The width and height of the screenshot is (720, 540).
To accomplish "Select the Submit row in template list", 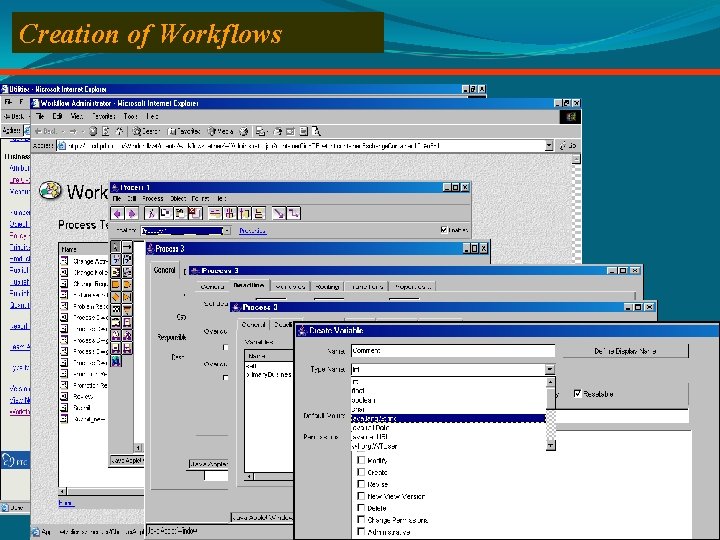I will pyautogui.click(x=83, y=407).
